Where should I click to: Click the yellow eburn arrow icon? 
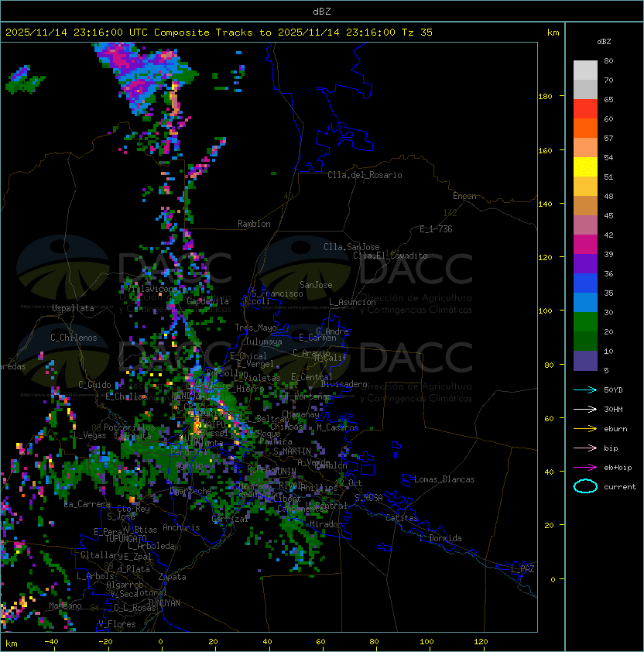point(585,429)
